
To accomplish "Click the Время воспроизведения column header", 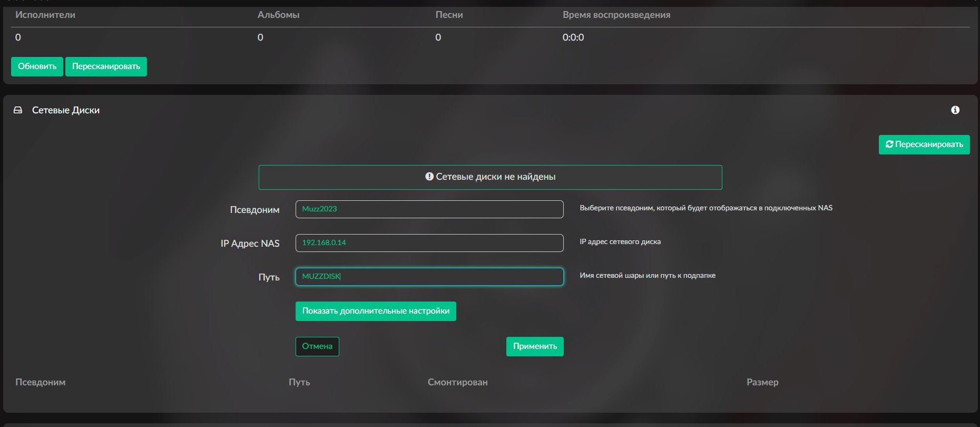I will click(616, 15).
